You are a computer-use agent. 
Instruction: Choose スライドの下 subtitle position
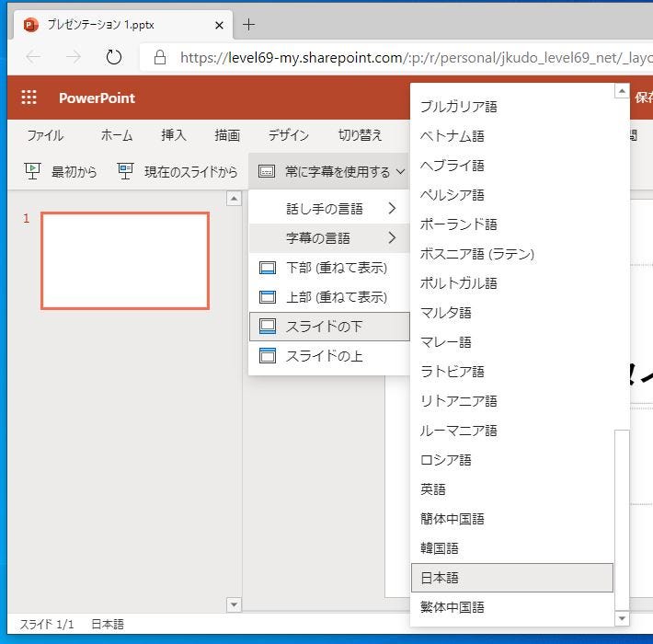329,327
